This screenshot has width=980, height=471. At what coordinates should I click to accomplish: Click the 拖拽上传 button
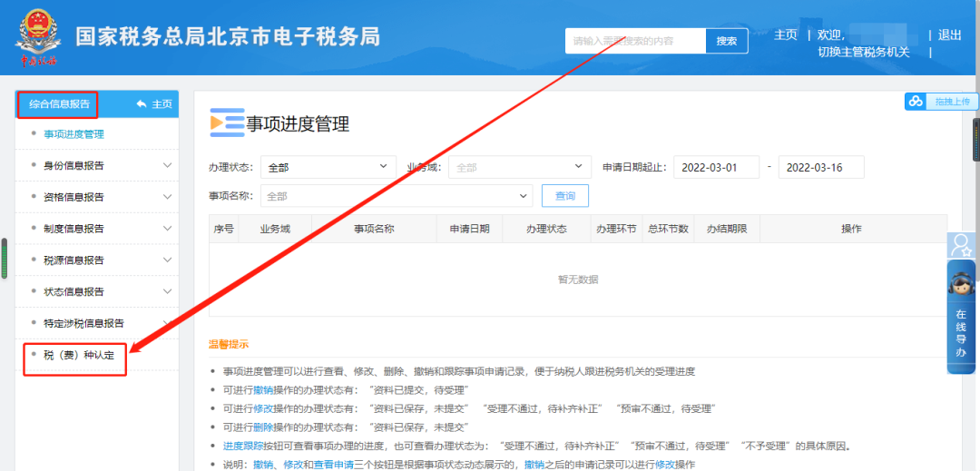941,102
